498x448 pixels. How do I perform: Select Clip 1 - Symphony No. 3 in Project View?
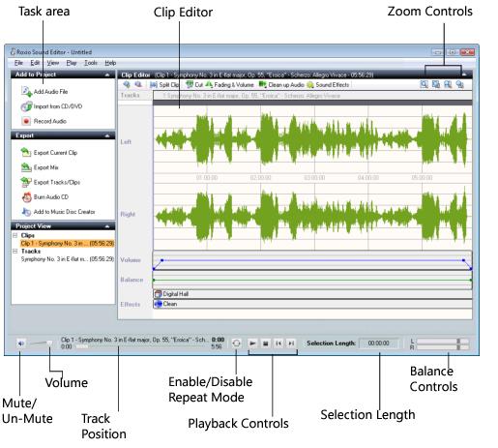point(68,243)
